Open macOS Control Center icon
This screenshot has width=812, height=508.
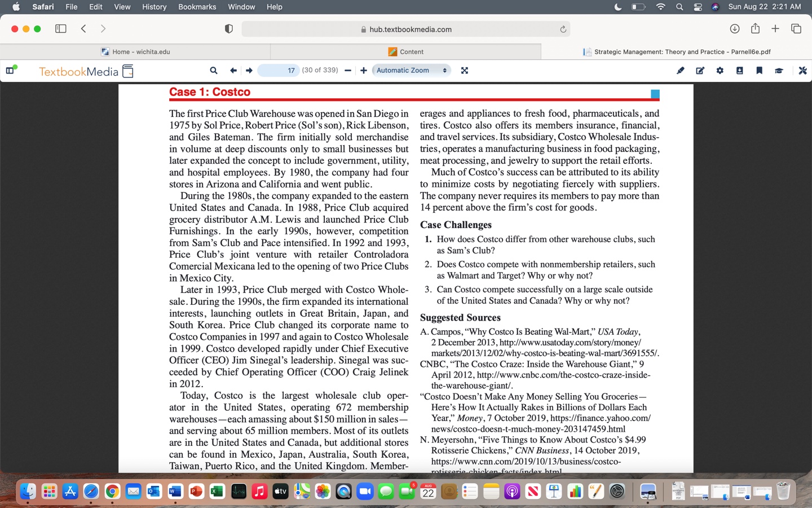(x=698, y=7)
